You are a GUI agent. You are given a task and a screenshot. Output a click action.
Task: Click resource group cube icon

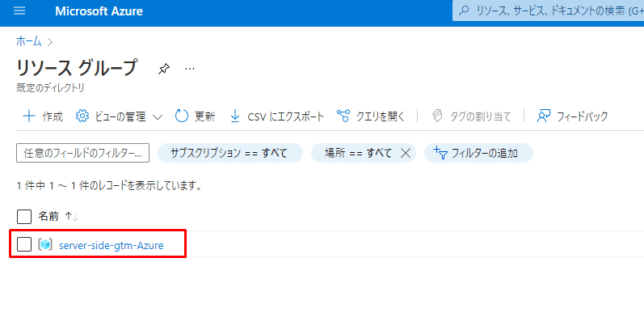[45, 244]
